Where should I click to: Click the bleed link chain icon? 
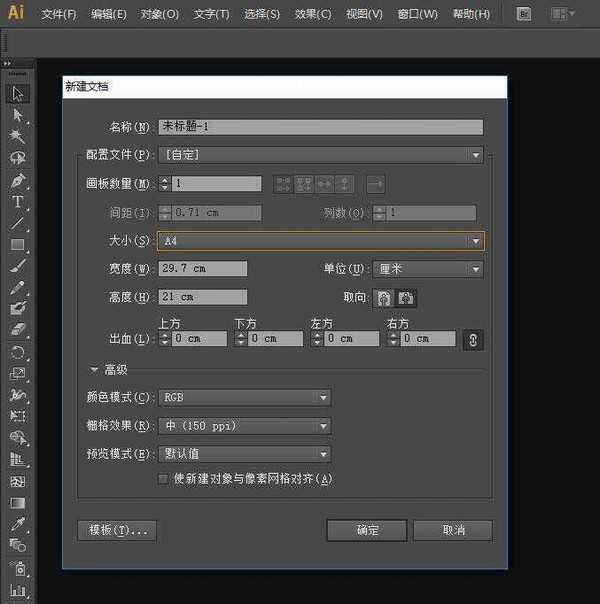[x=474, y=339]
